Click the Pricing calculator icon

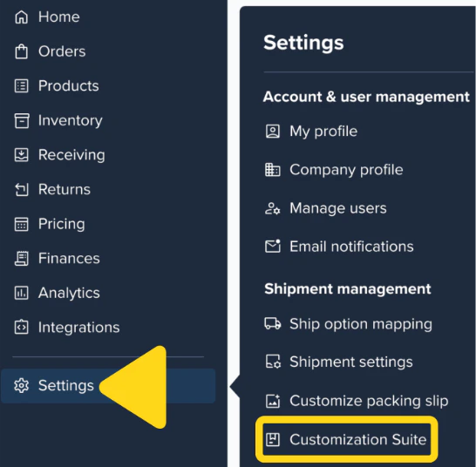tap(21, 224)
